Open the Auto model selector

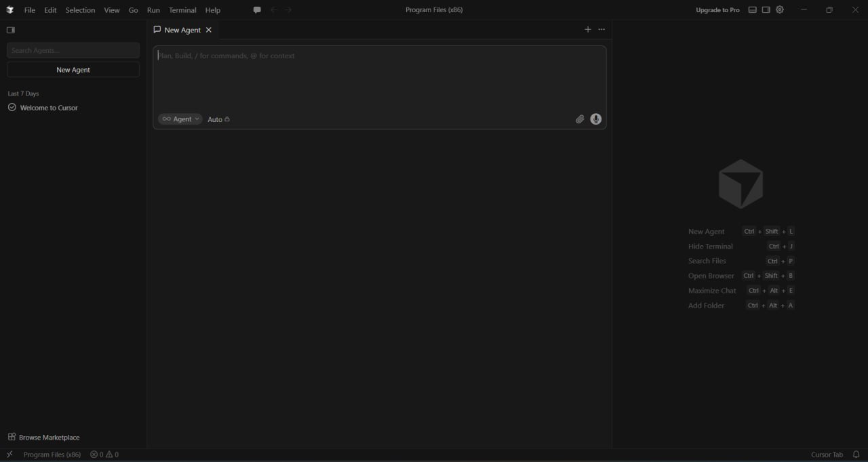[218, 119]
